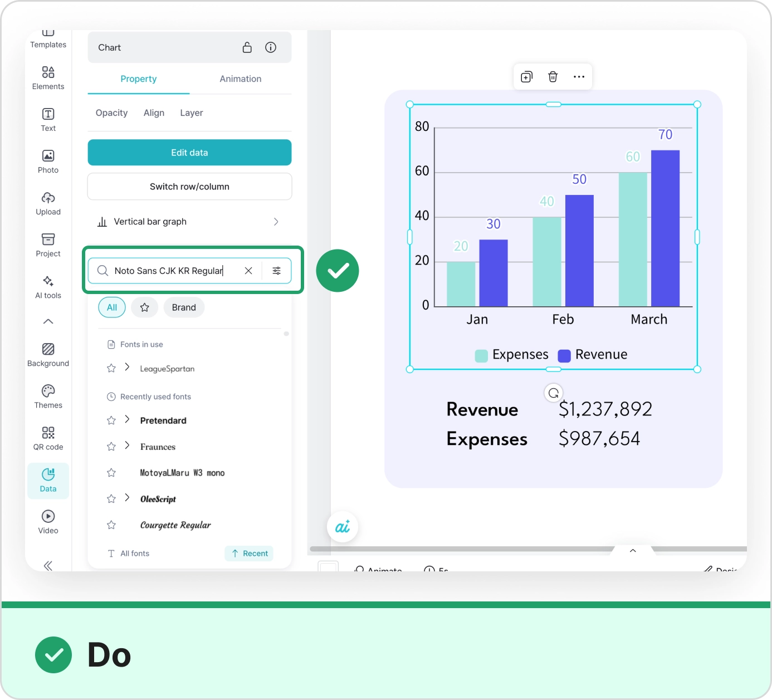Expand Fraunces font variants
The width and height of the screenshot is (772, 700).
[x=127, y=446]
